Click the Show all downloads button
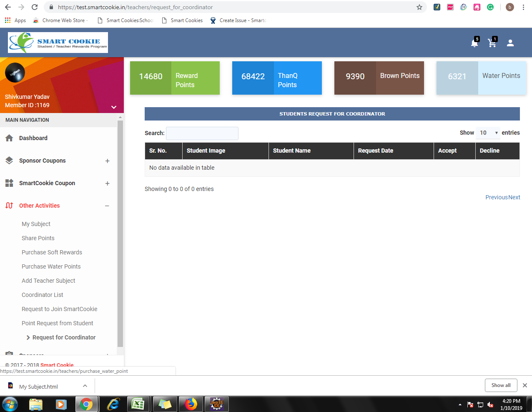 tap(501, 385)
